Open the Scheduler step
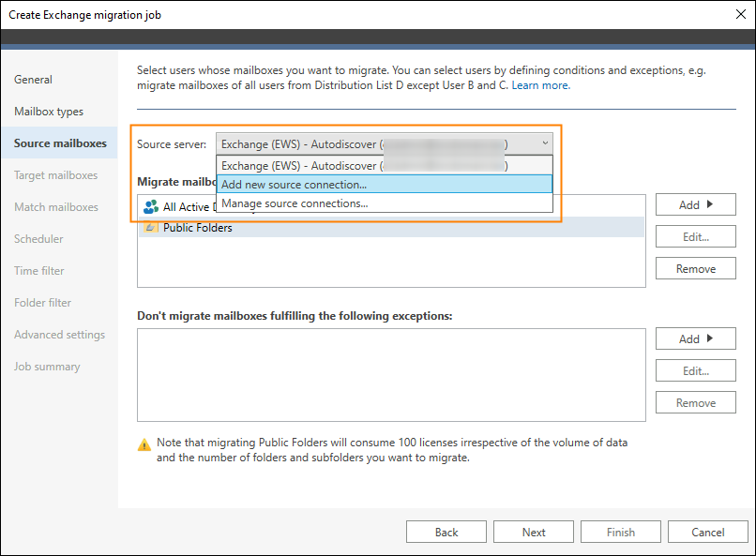This screenshot has width=756, height=556. [38, 238]
